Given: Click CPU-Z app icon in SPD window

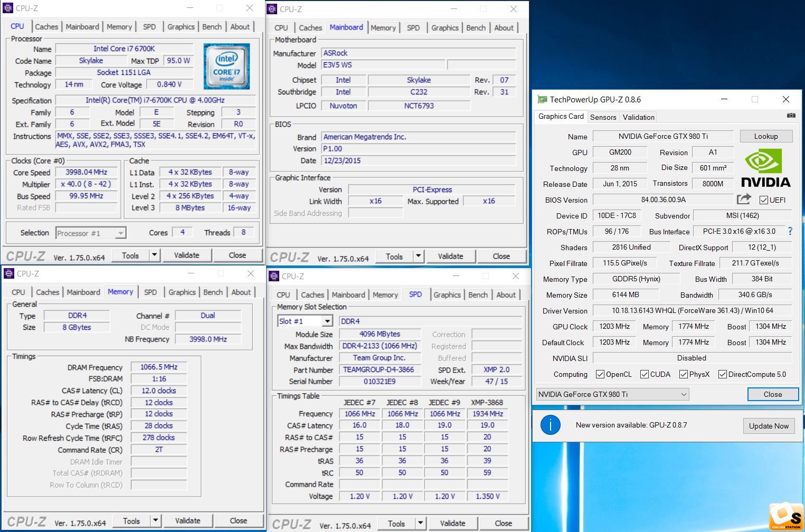Looking at the screenshot, I should click(x=274, y=276).
